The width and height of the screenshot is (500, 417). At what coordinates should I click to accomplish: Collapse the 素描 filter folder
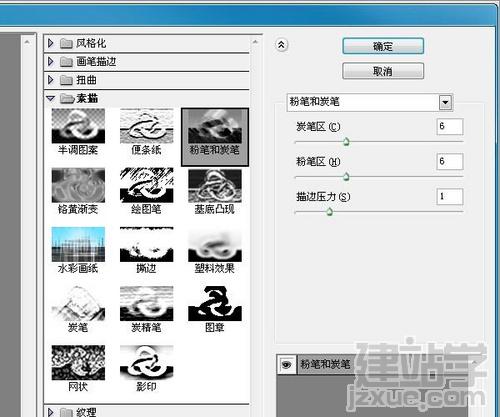[50, 98]
